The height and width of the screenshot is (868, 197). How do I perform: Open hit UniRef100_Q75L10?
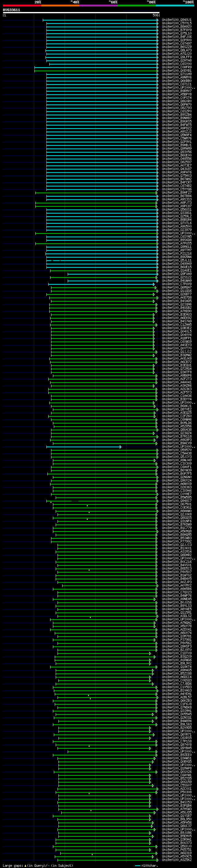click(x=176, y=33)
